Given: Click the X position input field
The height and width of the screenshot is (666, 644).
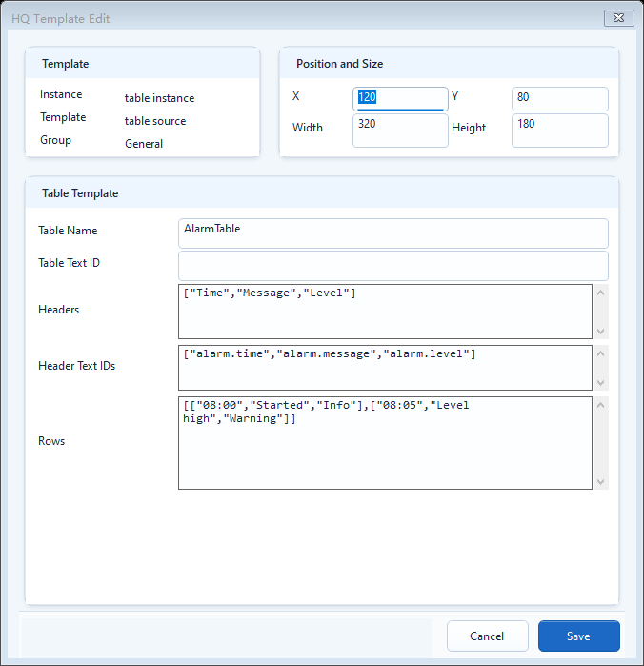Looking at the screenshot, I should [x=400, y=99].
